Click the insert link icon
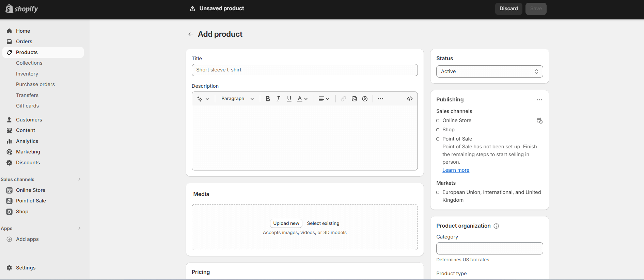644x280 pixels. tap(343, 99)
